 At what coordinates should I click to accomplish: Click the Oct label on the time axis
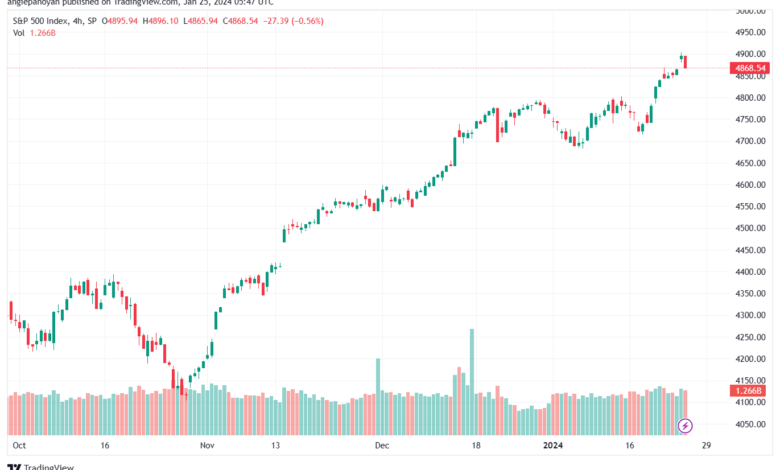19,445
